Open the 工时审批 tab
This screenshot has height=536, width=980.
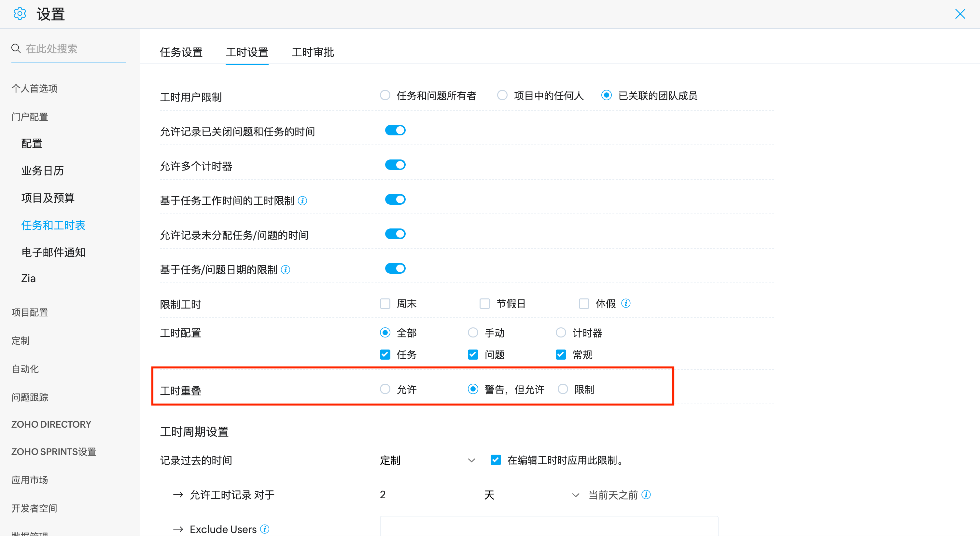pos(312,52)
